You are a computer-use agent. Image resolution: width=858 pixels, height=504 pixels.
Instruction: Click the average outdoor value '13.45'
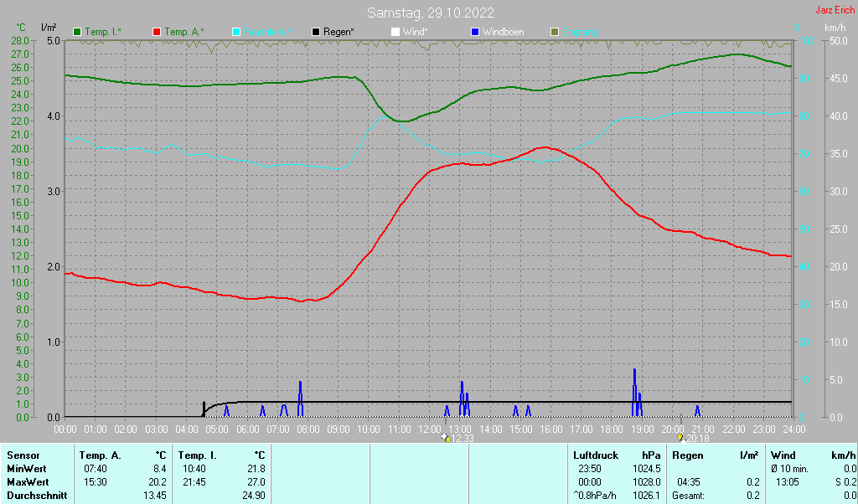(x=155, y=496)
